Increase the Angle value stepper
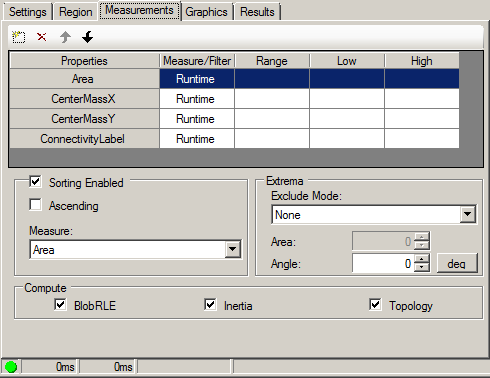This screenshot has width=490, height=378. tap(422, 259)
